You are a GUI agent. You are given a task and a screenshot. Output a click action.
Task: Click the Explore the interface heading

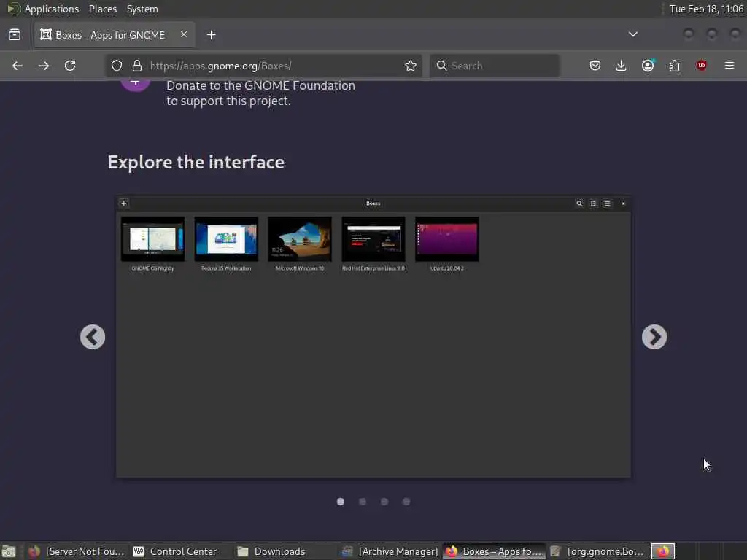coord(196,162)
